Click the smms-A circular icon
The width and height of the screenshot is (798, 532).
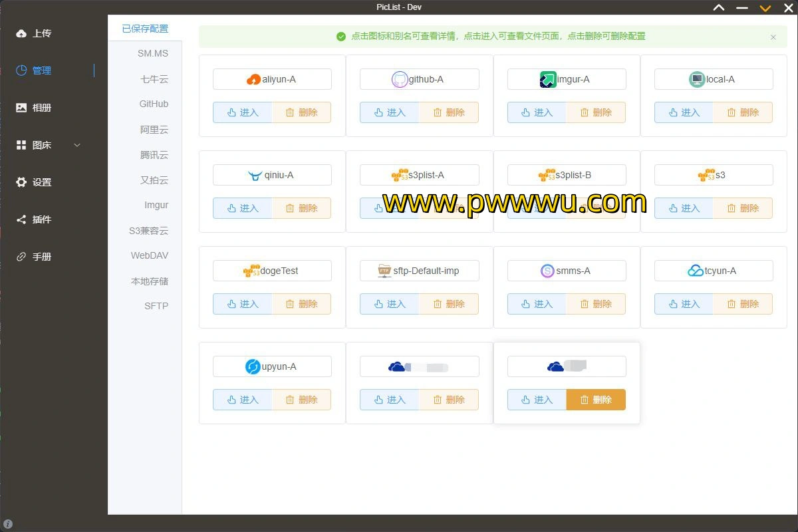(x=547, y=271)
